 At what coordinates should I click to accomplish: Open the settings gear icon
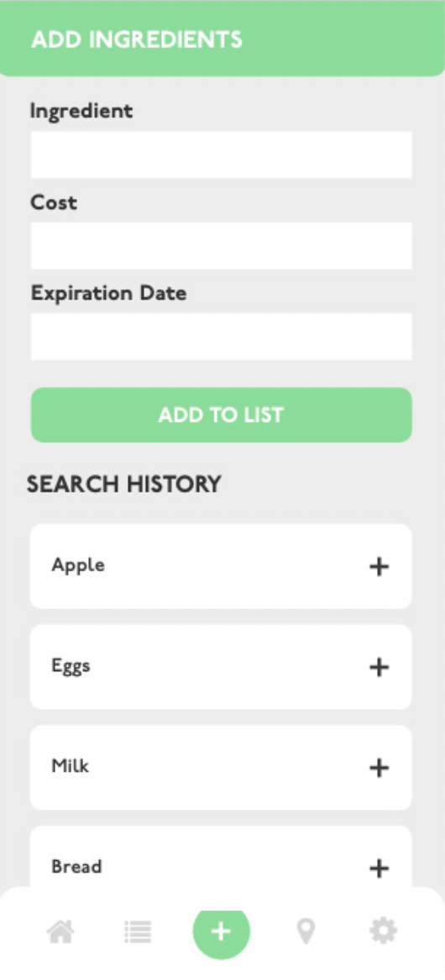(383, 931)
